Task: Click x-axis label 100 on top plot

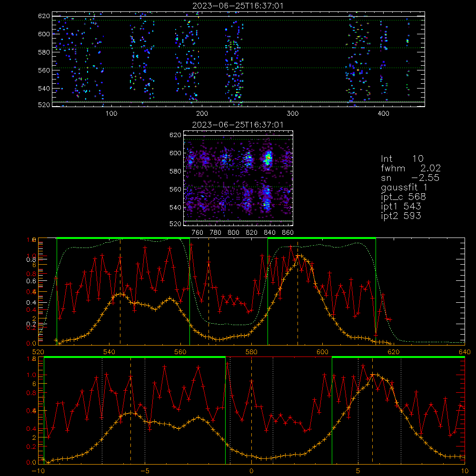Action: [x=111, y=114]
